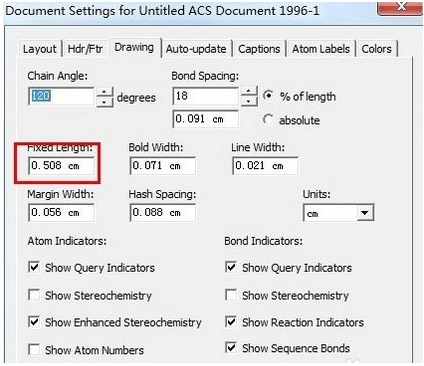This screenshot has height=366, width=424.
Task: Increase Chain Angle with up spinner arrow
Action: point(105,92)
